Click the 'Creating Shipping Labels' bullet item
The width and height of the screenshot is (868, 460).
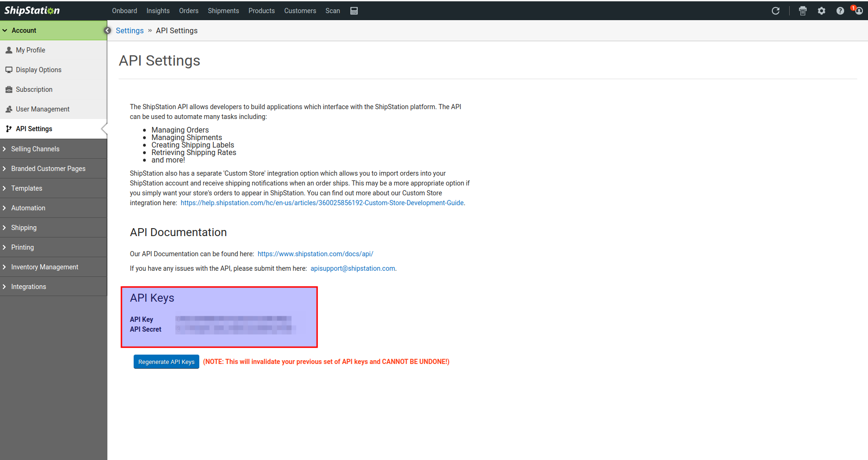pos(193,145)
